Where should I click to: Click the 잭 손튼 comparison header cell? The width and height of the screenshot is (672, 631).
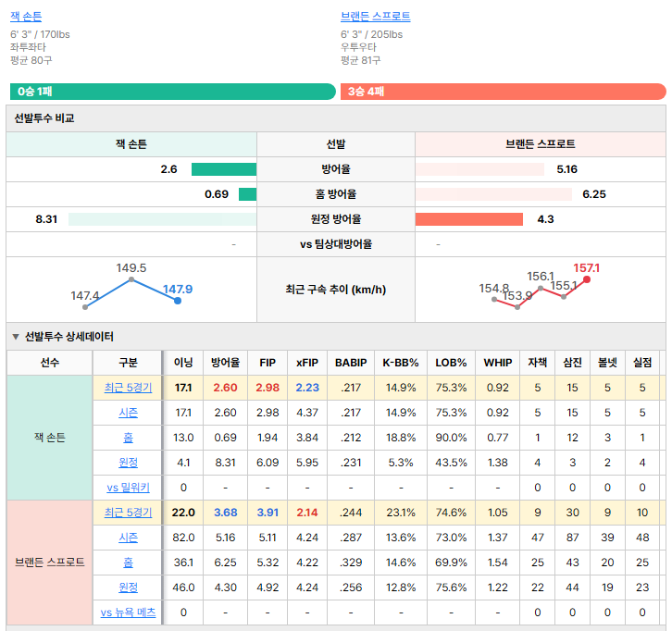[131, 144]
